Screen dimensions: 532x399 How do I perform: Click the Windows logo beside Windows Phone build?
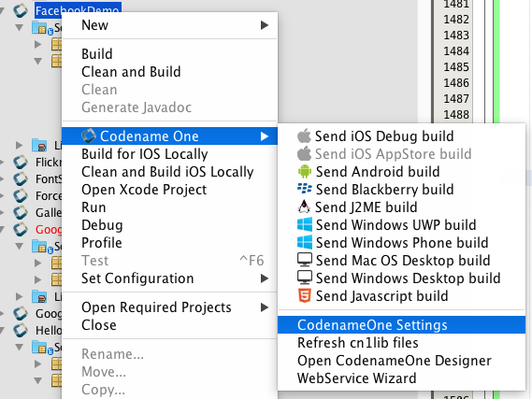click(305, 242)
